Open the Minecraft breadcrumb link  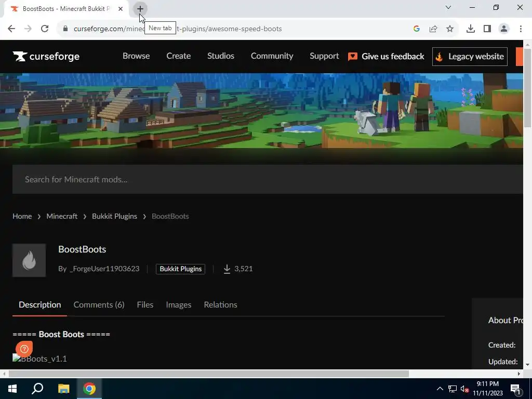(62, 216)
